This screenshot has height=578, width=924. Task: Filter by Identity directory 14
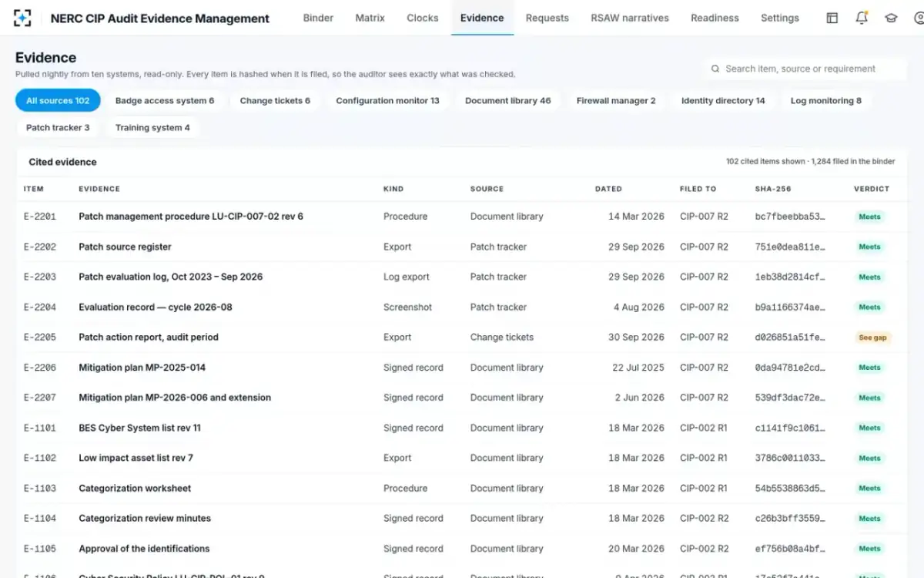(x=723, y=100)
